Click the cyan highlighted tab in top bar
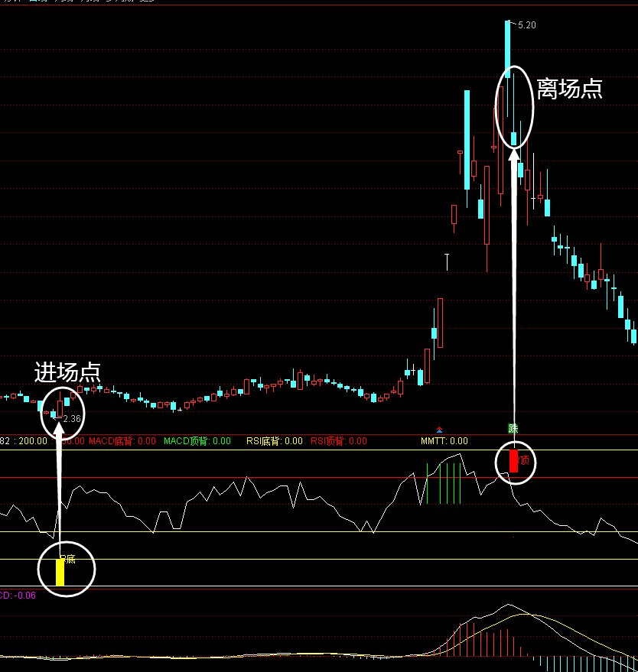The height and width of the screenshot is (672, 638). 38,2
